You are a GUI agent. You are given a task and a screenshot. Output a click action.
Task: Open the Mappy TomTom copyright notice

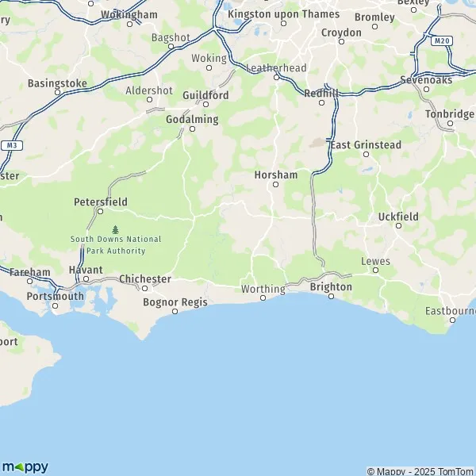click(x=420, y=471)
